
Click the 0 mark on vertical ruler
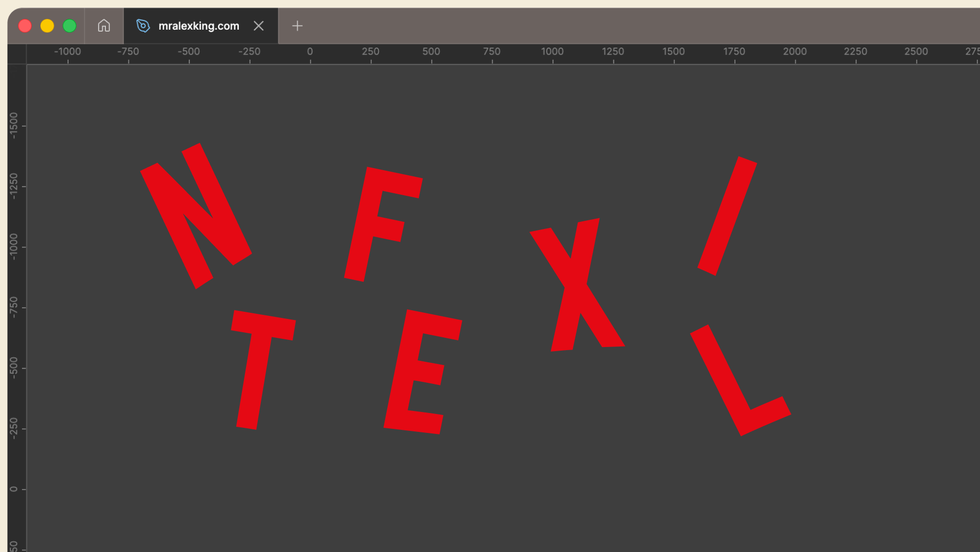click(x=14, y=489)
